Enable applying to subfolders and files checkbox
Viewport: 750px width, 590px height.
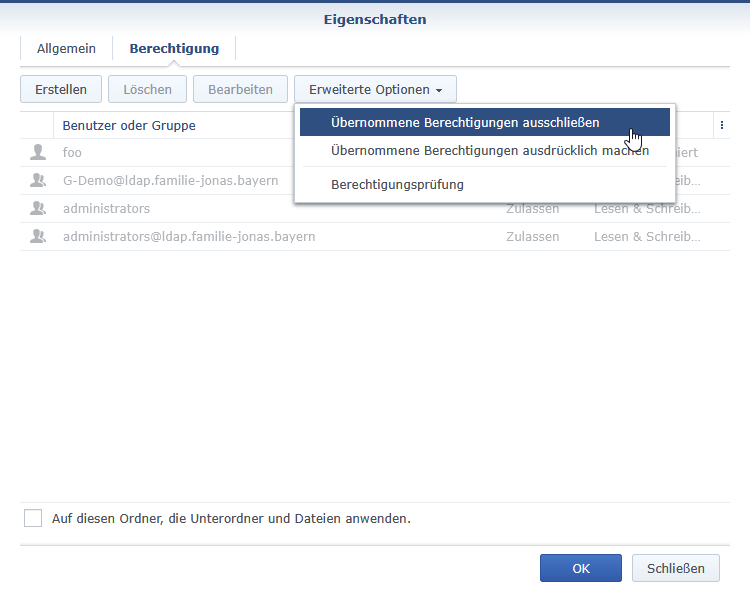pos(33,518)
